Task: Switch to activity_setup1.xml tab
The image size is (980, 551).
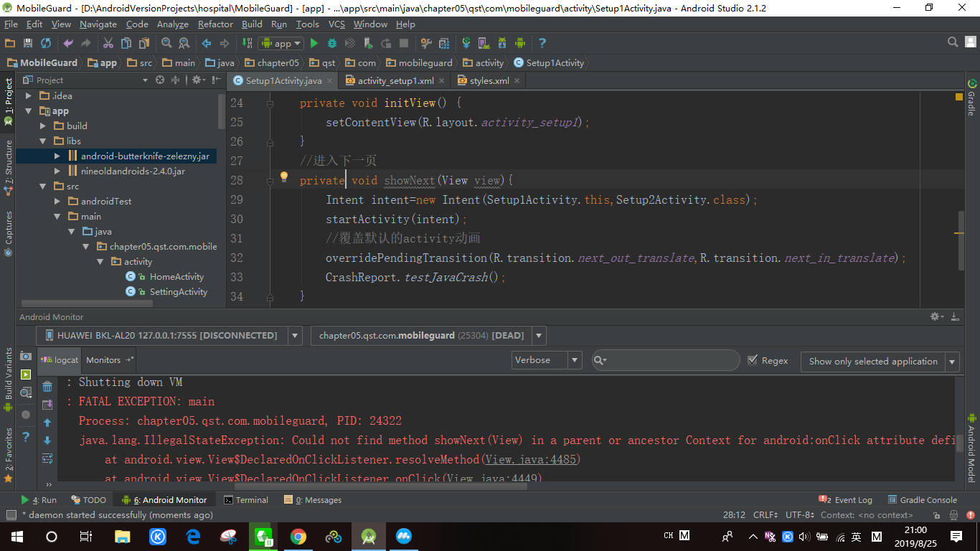Action: (395, 80)
